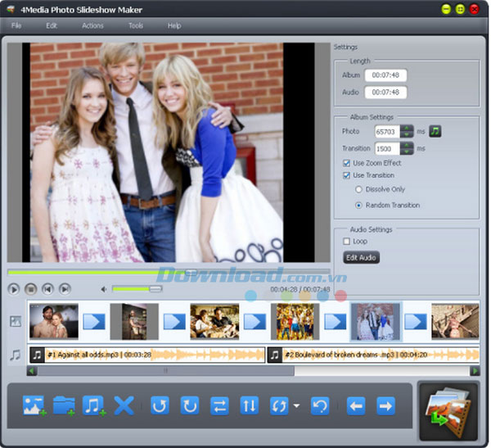Image resolution: width=491 pixels, height=448 pixels.
Task: Select the fourth colorful crowd thumbnail
Action: click(295, 321)
